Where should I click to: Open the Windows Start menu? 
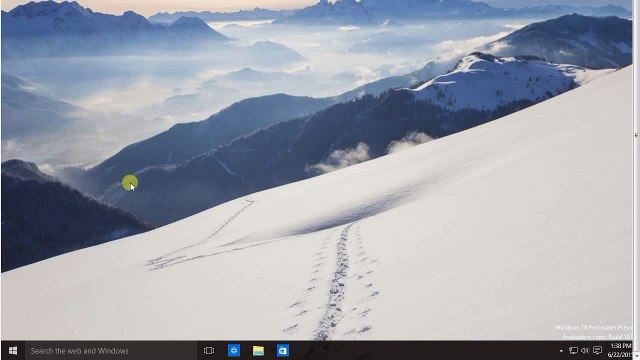13,351
